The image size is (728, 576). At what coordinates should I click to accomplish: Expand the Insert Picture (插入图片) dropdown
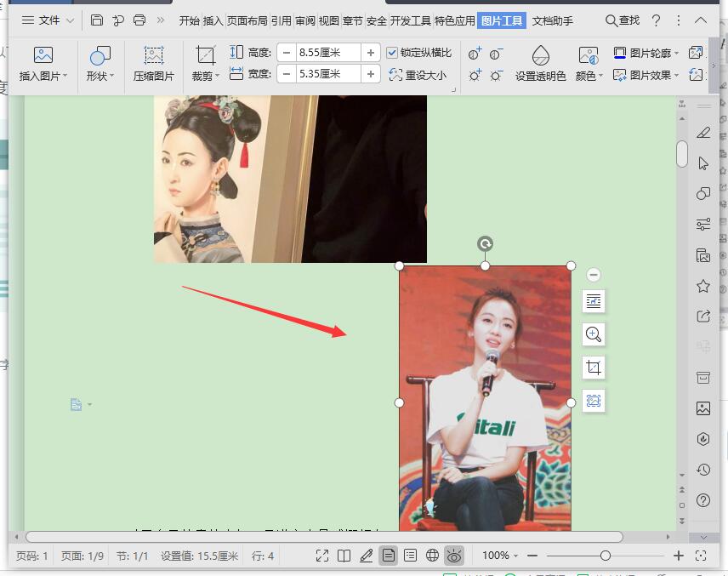[43, 76]
